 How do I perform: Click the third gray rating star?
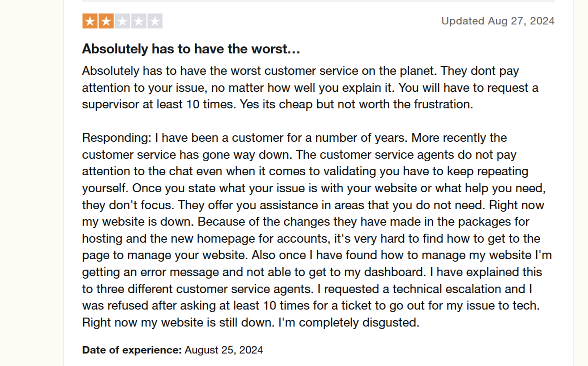[x=122, y=21]
